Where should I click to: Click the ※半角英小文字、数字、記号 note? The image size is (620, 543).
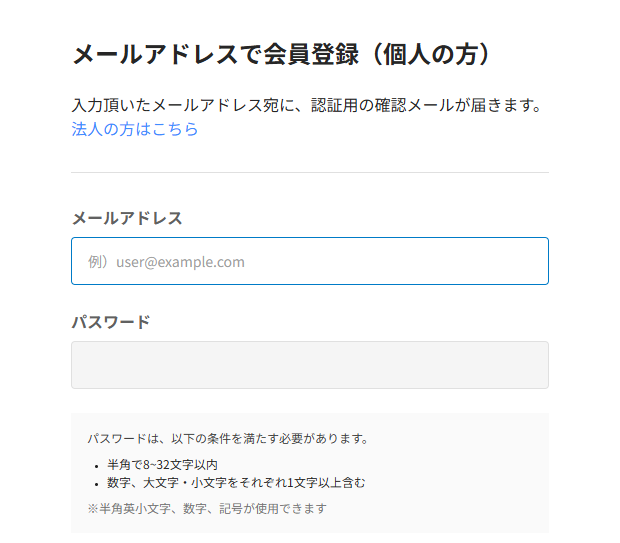tap(207, 508)
